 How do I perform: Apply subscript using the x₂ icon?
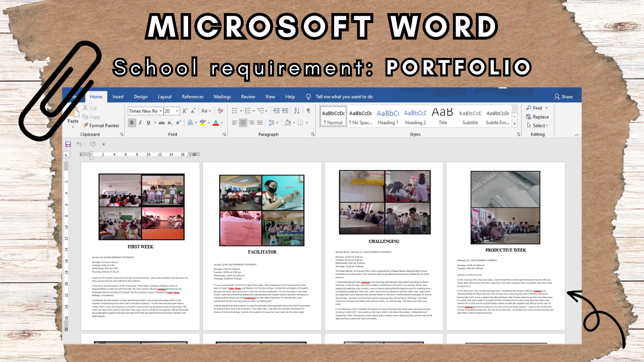coord(171,123)
